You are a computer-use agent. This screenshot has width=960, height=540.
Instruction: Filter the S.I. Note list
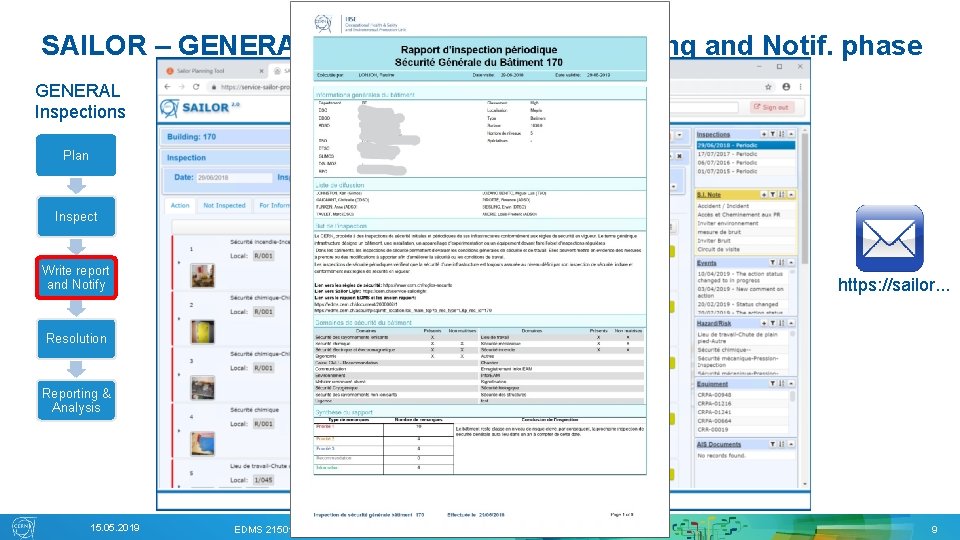pyautogui.click(x=773, y=195)
